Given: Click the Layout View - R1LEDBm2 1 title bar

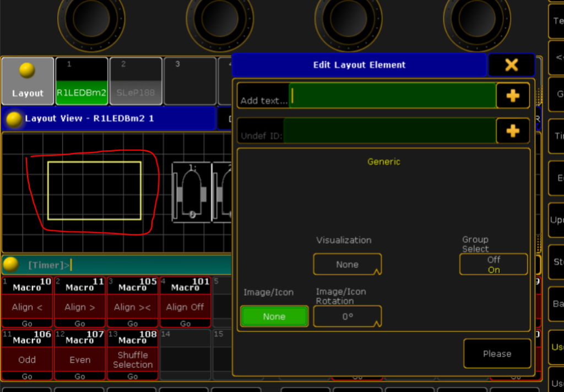Looking at the screenshot, I should [108, 119].
